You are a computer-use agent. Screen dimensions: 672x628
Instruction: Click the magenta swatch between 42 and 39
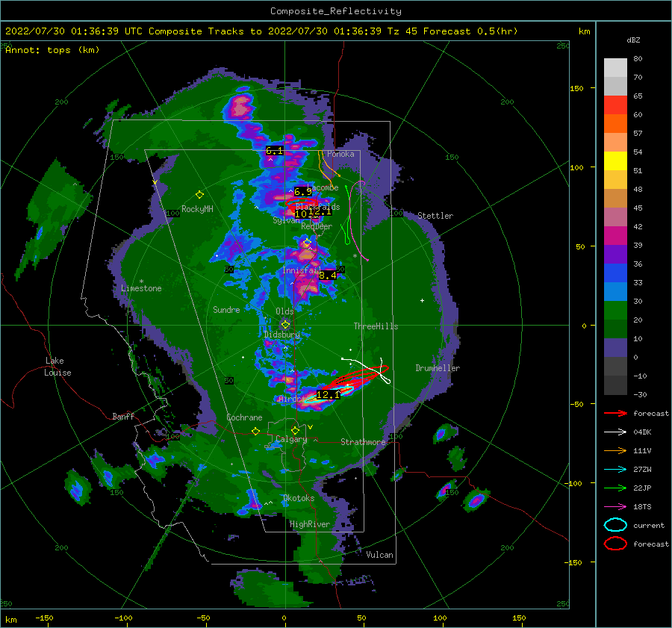point(615,235)
